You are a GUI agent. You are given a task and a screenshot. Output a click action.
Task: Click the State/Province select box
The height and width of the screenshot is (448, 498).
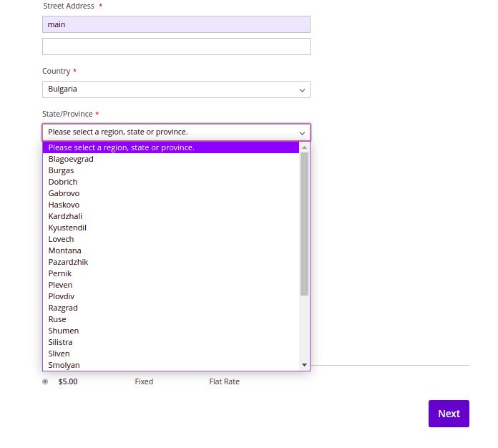tap(176, 132)
